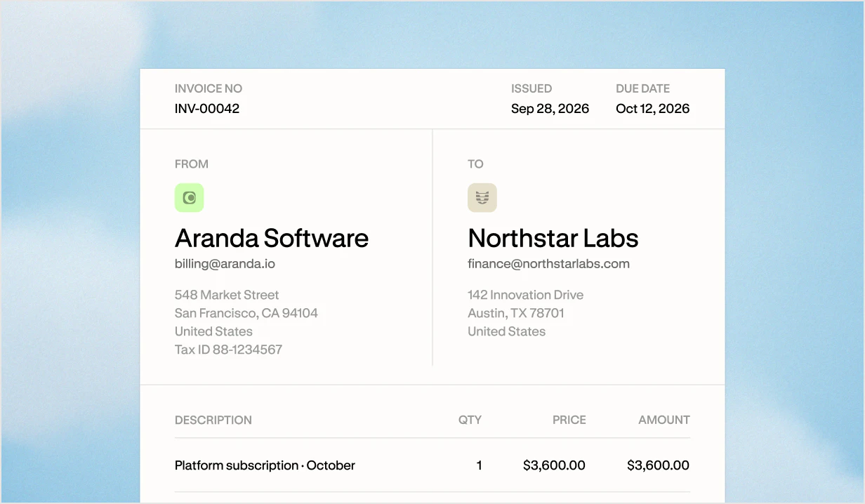Click Platform subscription · October line item

265,465
